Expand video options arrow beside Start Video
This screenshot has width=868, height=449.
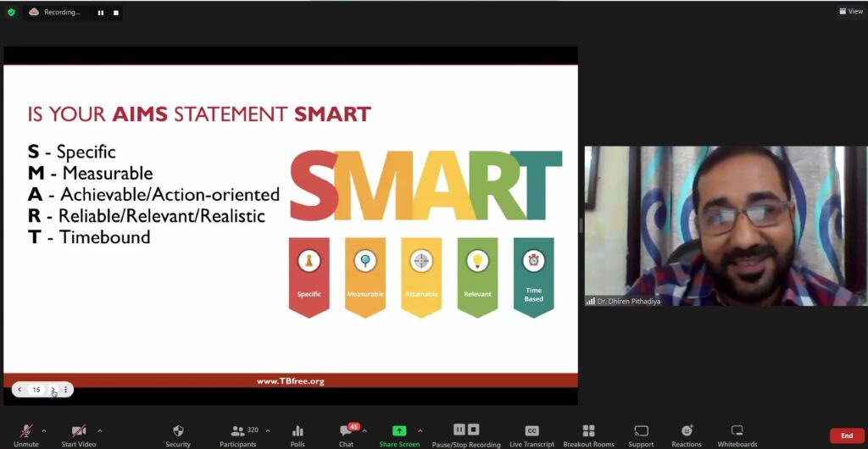(x=100, y=430)
